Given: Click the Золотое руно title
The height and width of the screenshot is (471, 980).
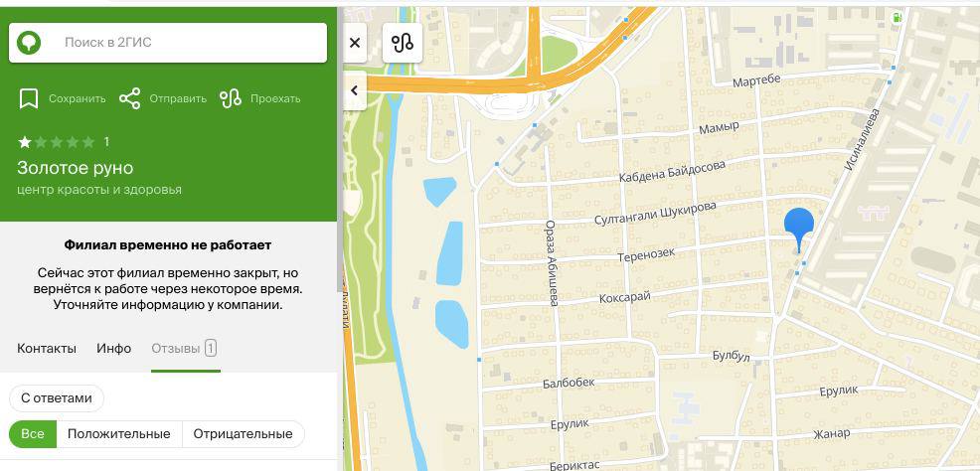Looking at the screenshot, I should [x=75, y=168].
